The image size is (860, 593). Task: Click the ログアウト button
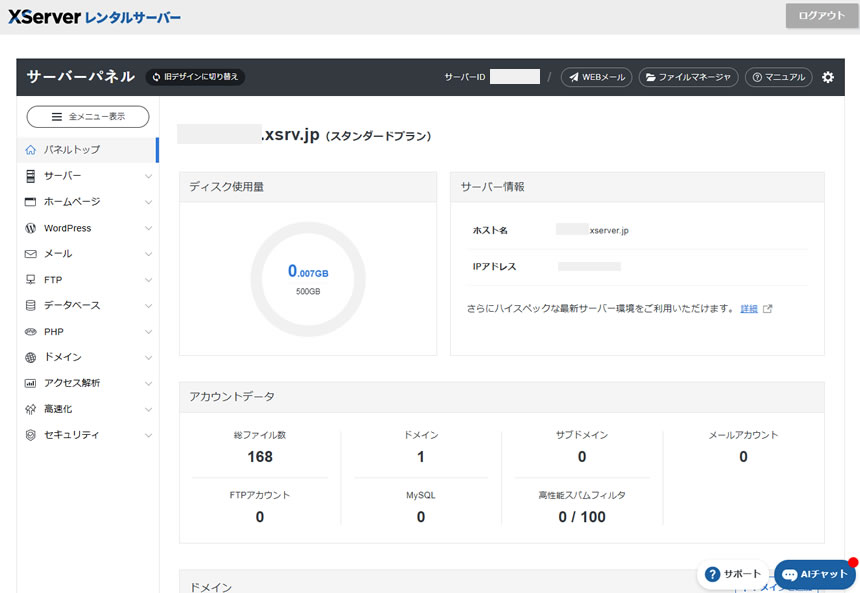pos(821,16)
